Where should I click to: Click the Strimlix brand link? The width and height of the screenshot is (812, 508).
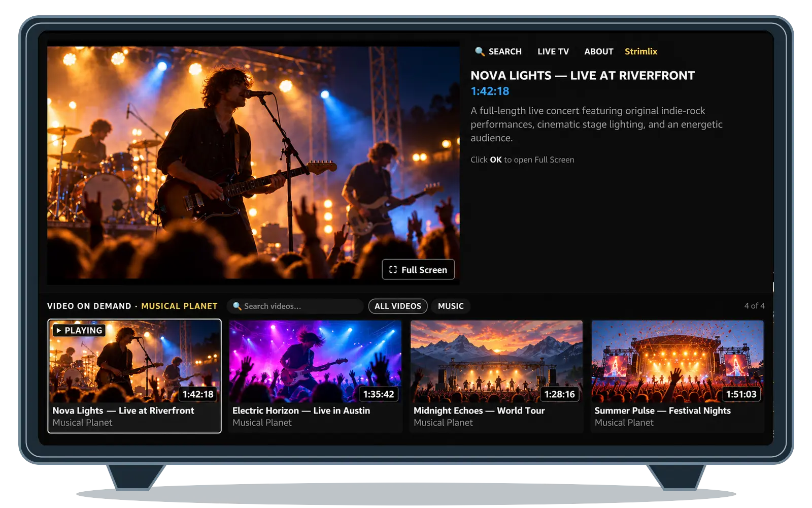641,51
